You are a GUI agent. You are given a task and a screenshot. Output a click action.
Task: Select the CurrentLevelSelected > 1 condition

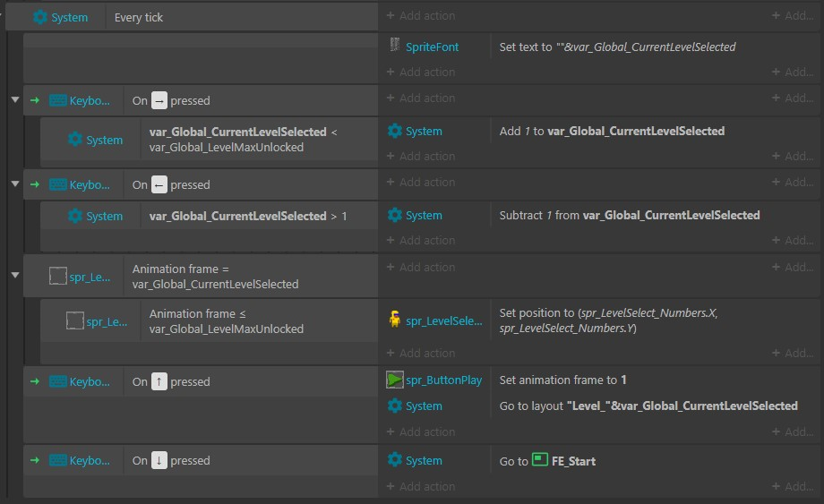coord(248,216)
